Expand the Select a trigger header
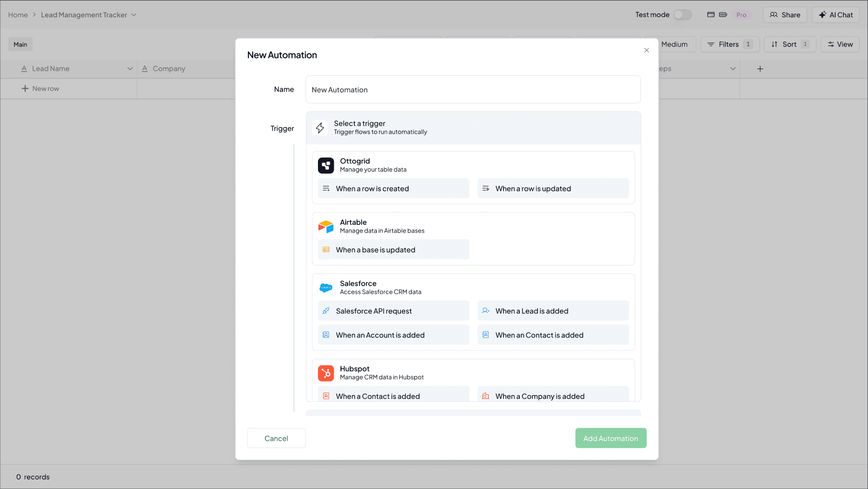 click(x=473, y=128)
